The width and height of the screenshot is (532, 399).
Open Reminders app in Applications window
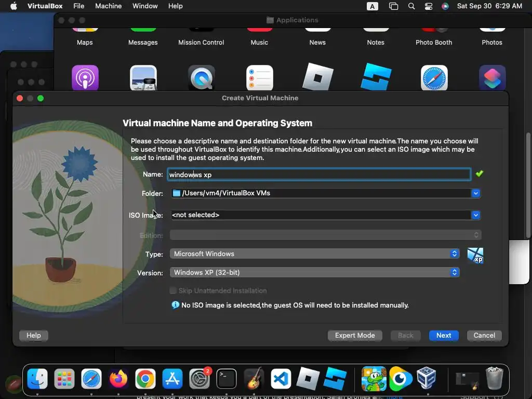pyautogui.click(x=260, y=78)
